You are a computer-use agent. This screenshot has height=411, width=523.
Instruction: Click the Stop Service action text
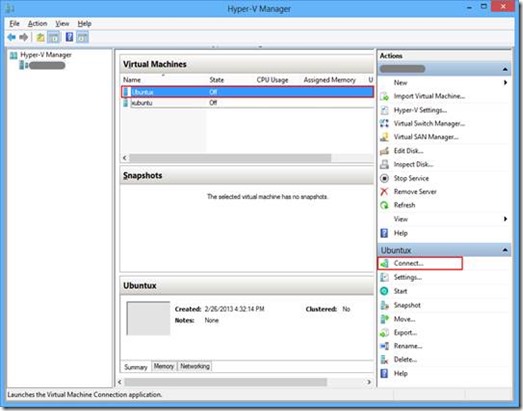point(411,178)
